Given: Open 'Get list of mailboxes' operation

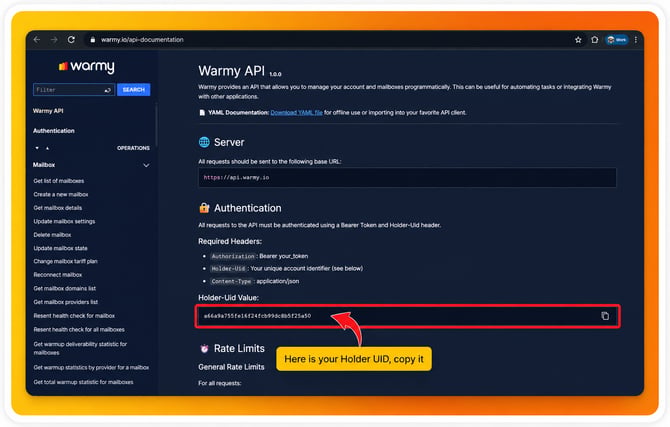Looking at the screenshot, I should coord(59,181).
